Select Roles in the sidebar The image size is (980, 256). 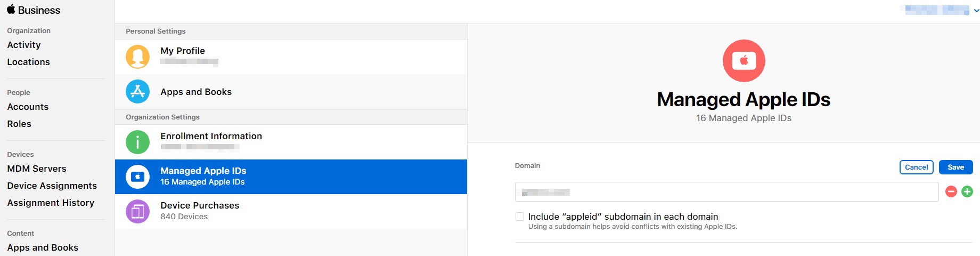pos(19,124)
